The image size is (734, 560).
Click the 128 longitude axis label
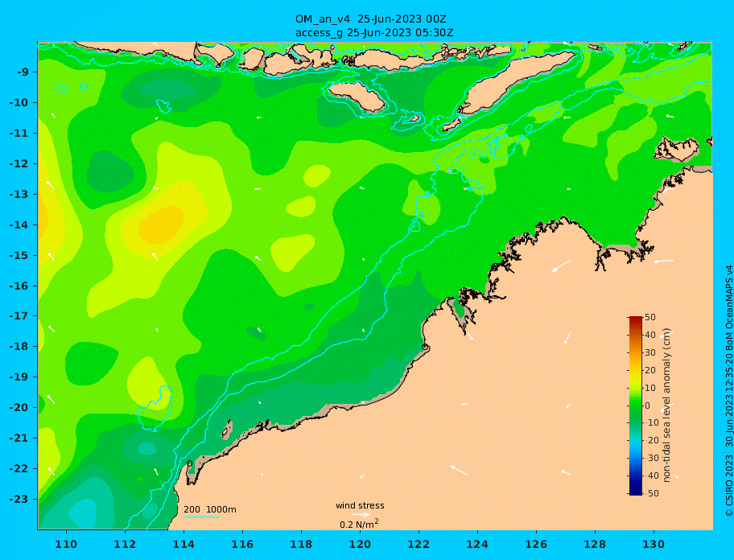pos(595,545)
